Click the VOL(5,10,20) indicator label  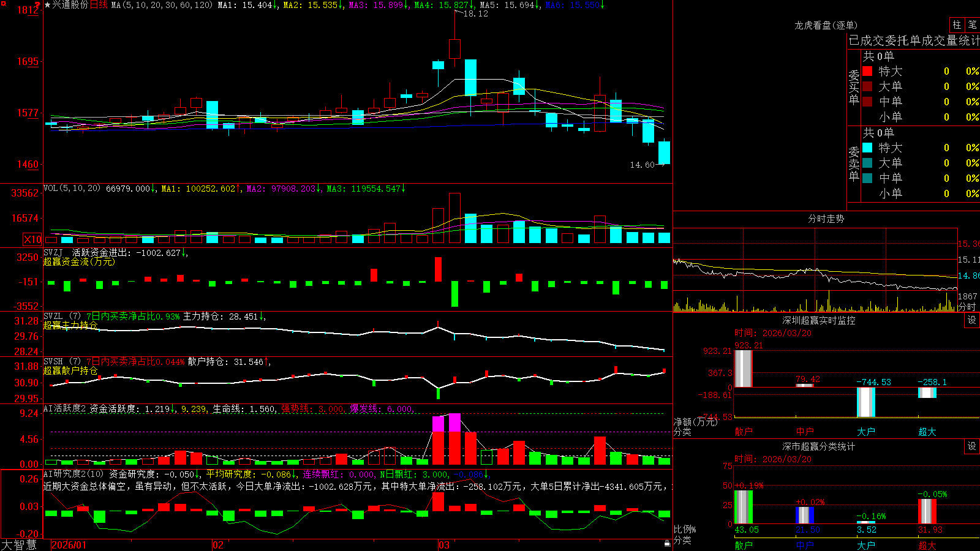coord(72,189)
